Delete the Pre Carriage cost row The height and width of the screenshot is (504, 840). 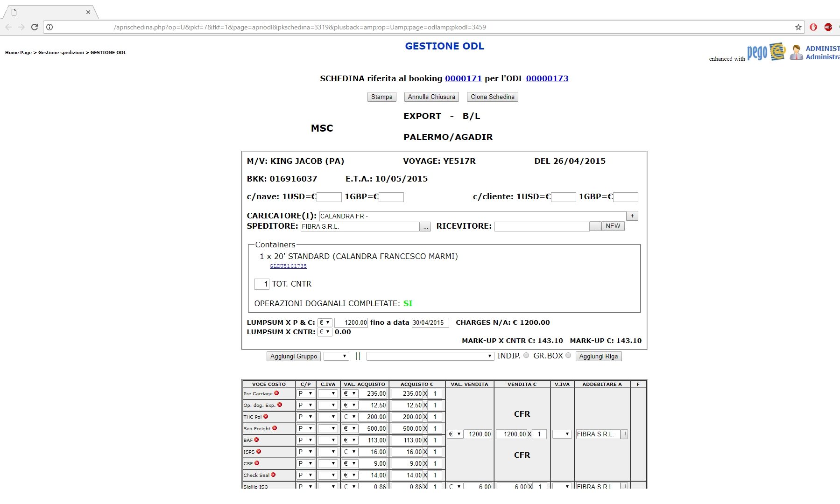276,393
